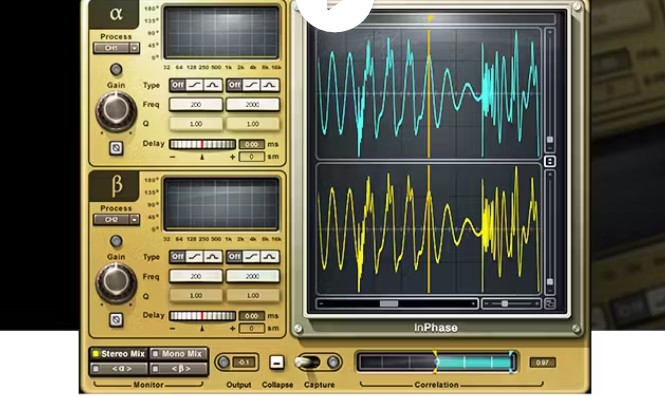Click the small round button under alpha Process
This screenshot has height=397, width=665.
116,69
